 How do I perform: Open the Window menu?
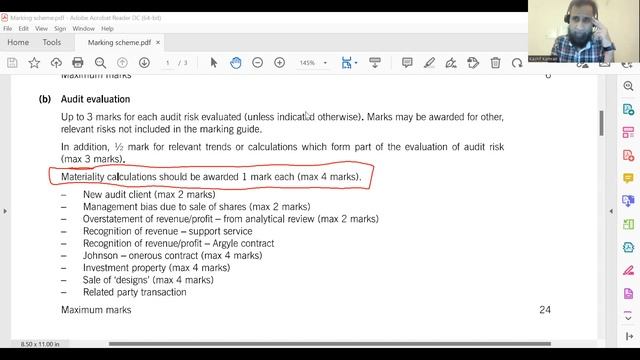coord(83,29)
